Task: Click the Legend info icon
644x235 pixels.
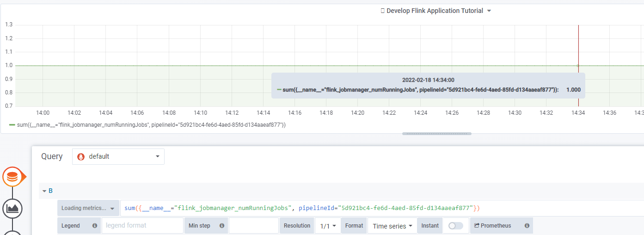Action: (95, 226)
